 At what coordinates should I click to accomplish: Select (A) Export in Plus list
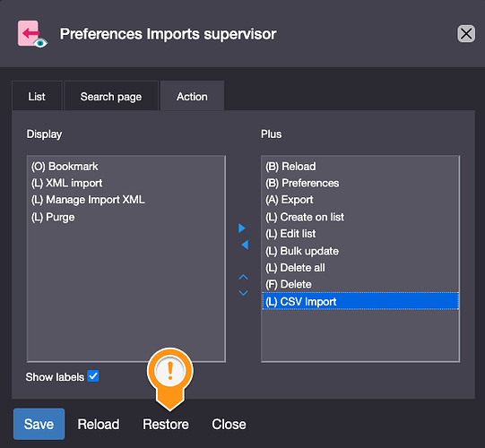360,200
